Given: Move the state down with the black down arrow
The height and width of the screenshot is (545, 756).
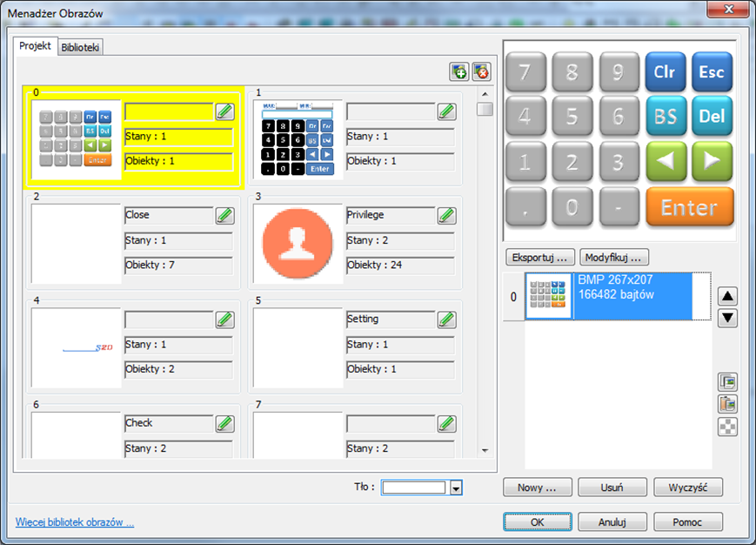Looking at the screenshot, I should (727, 318).
